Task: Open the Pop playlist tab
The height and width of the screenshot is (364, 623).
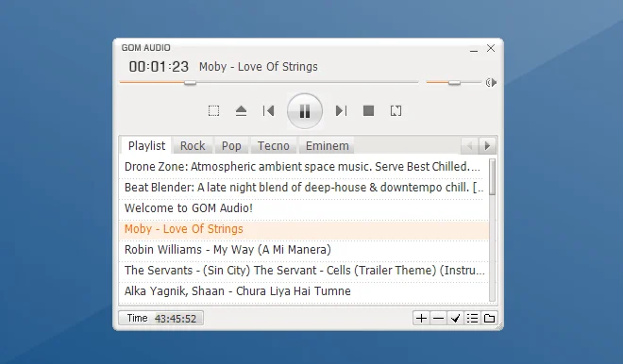Action: (231, 145)
